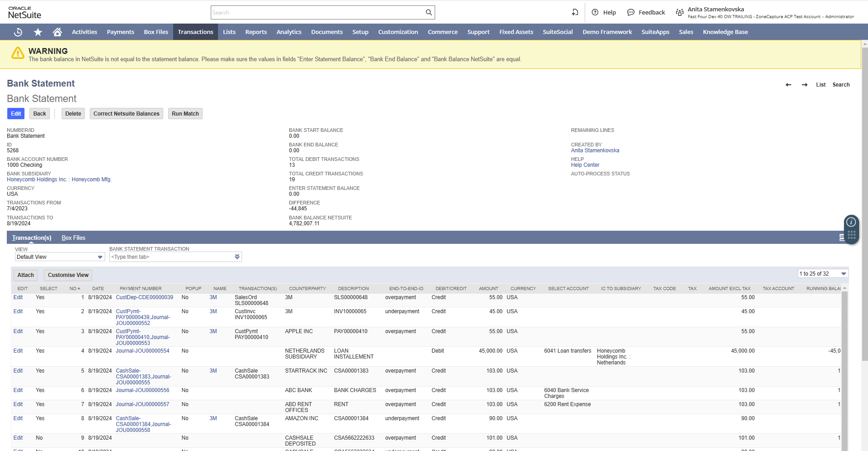Open the Customization menu
Viewport: 868px width, 451px height.
[x=398, y=32]
